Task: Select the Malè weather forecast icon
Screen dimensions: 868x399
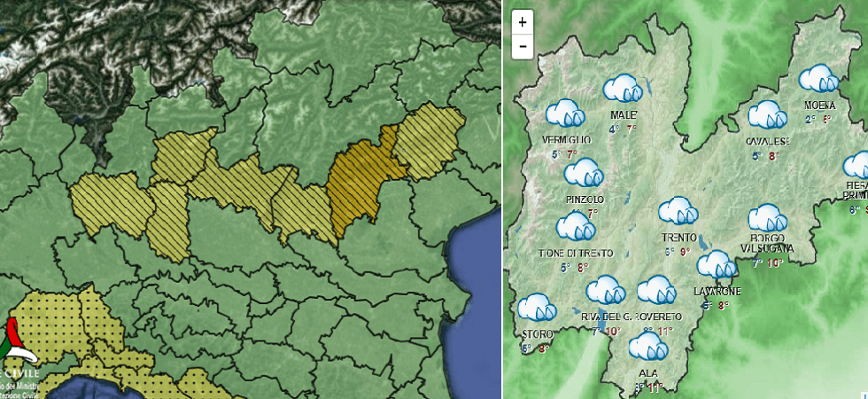Action: [x=623, y=88]
